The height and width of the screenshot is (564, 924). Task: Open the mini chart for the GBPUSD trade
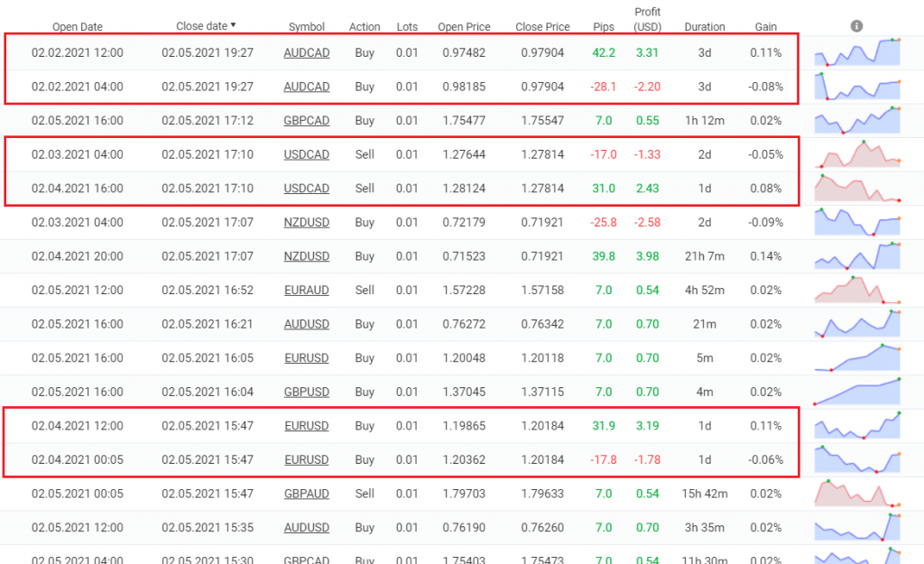click(857, 392)
